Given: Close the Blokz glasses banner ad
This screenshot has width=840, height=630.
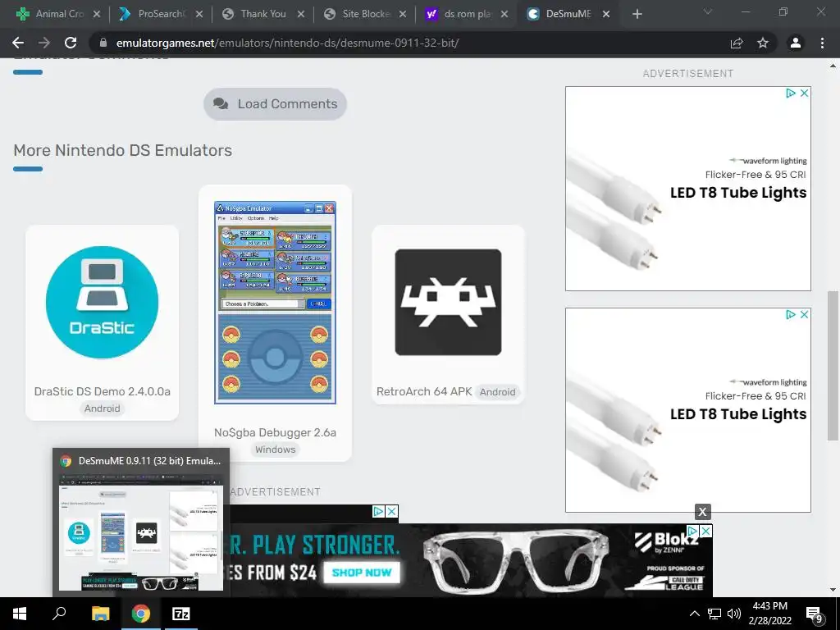Looking at the screenshot, I should pyautogui.click(x=706, y=531).
